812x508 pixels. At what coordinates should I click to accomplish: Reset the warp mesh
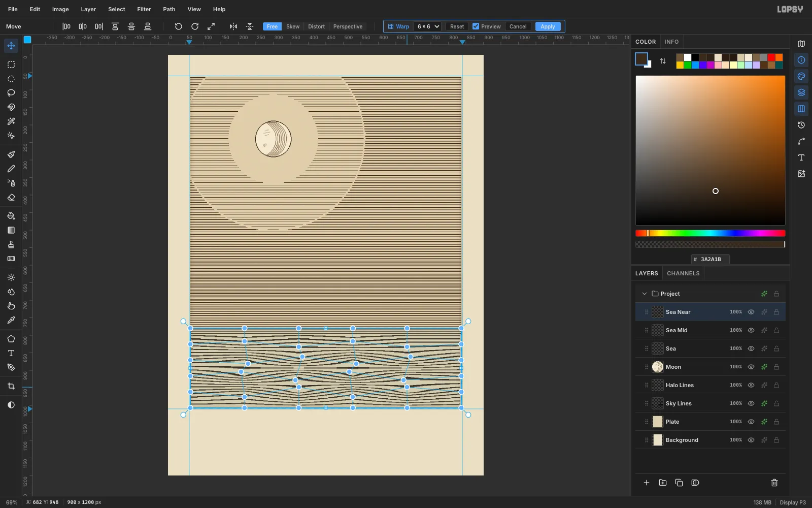pos(457,26)
